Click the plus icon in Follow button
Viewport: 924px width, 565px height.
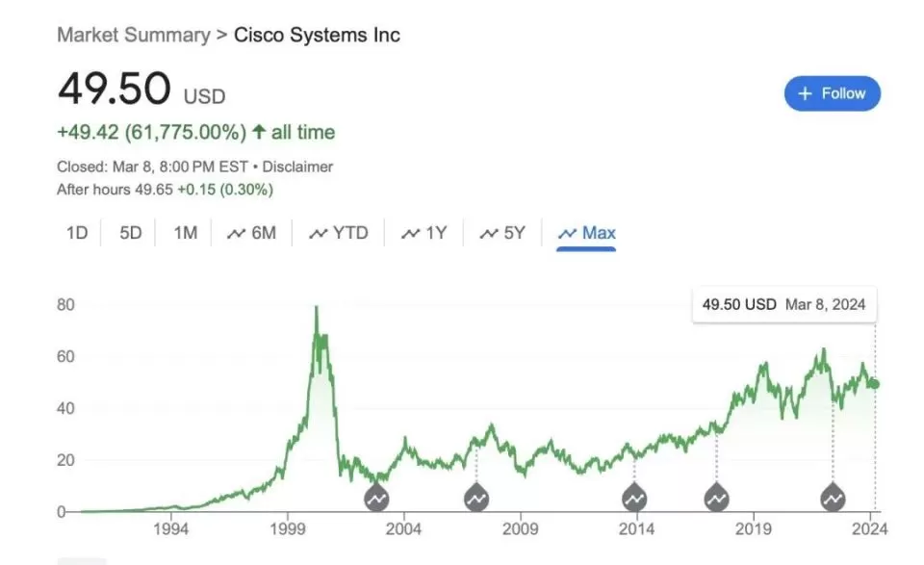(x=805, y=93)
